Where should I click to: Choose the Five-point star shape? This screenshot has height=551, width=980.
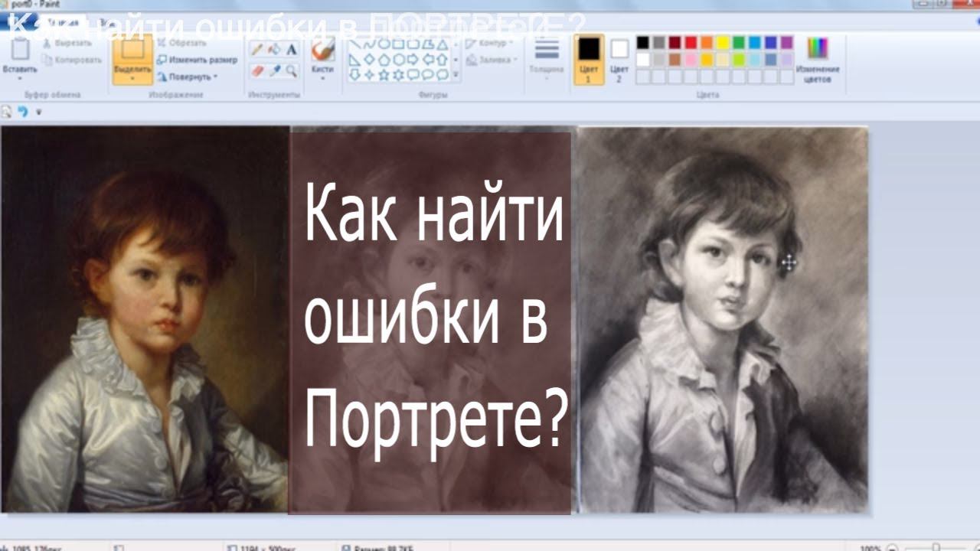[384, 74]
